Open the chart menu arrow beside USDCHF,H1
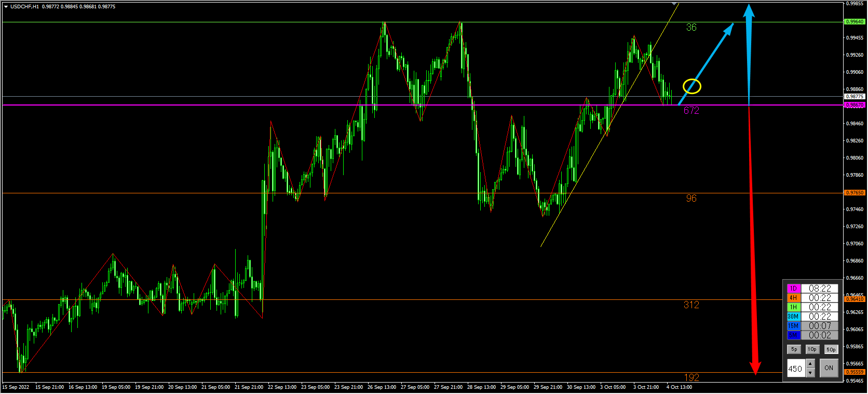This screenshot has height=394, width=868. click(6, 7)
